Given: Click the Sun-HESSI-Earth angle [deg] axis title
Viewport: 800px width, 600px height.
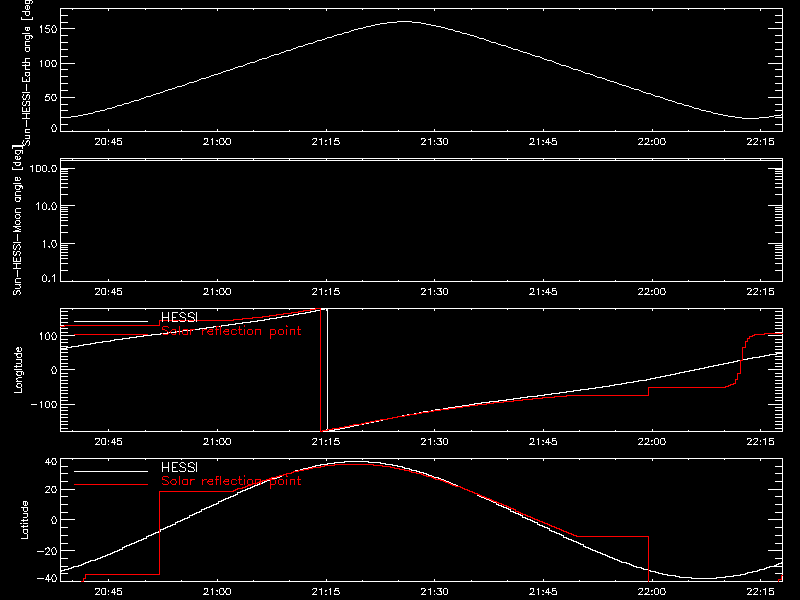Looking at the screenshot, I should (27, 72).
